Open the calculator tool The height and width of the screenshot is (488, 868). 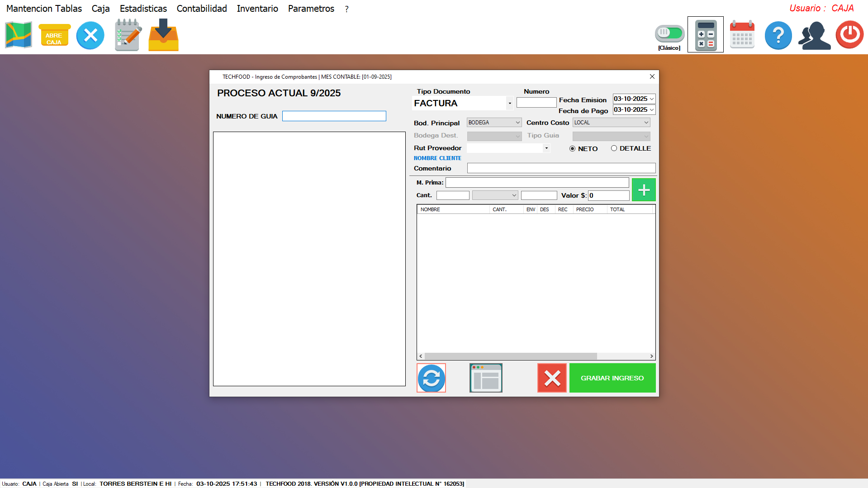(x=705, y=35)
